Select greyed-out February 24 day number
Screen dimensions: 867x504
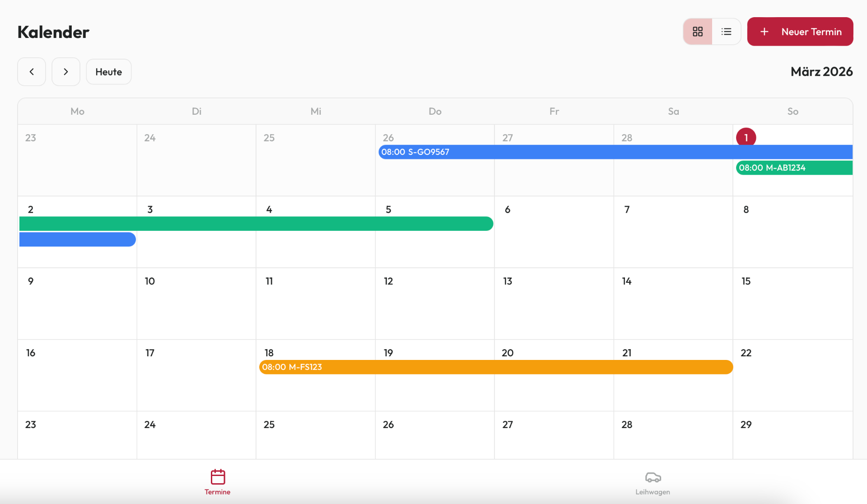(x=150, y=138)
